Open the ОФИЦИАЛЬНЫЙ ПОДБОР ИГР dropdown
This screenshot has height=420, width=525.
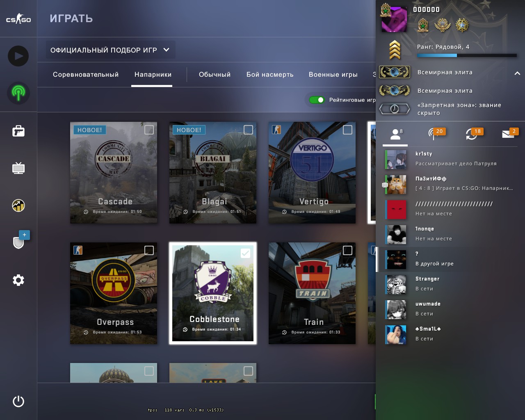pyautogui.click(x=110, y=50)
